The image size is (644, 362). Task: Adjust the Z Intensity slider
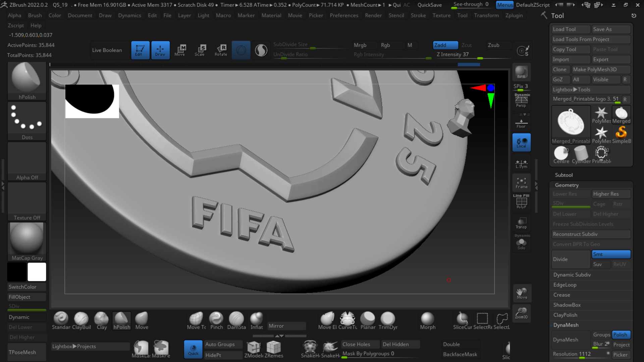pos(472,55)
